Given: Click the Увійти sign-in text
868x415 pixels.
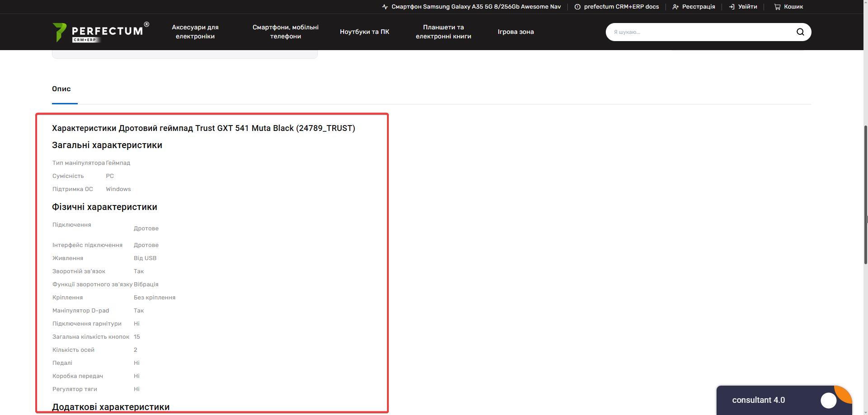Looking at the screenshot, I should click(747, 7).
